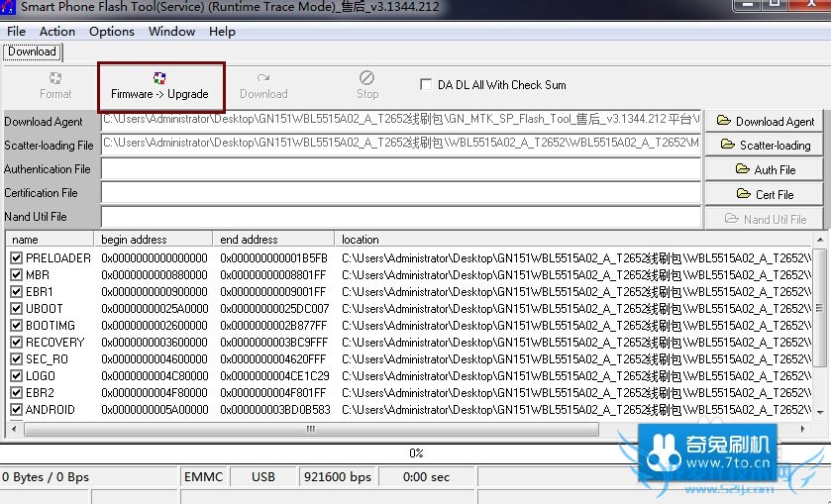Open the Action menu
The height and width of the screenshot is (504, 831).
[x=57, y=32]
